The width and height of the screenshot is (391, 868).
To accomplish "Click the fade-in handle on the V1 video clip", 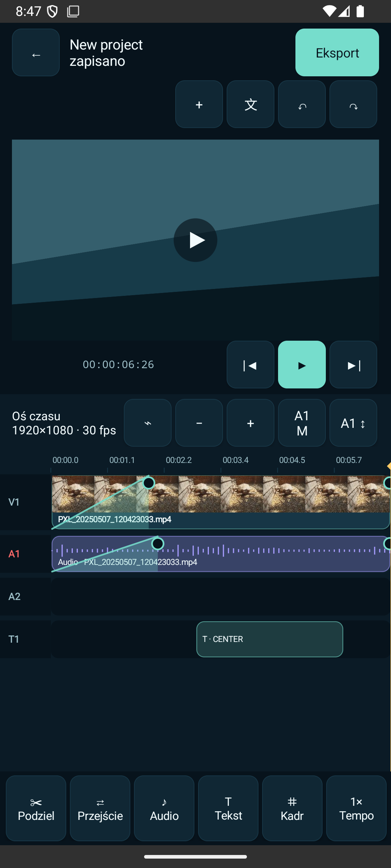I will click(x=149, y=483).
